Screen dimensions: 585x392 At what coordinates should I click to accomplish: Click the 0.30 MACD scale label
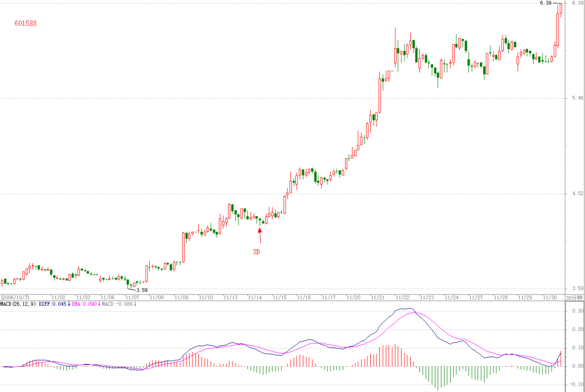578,311
